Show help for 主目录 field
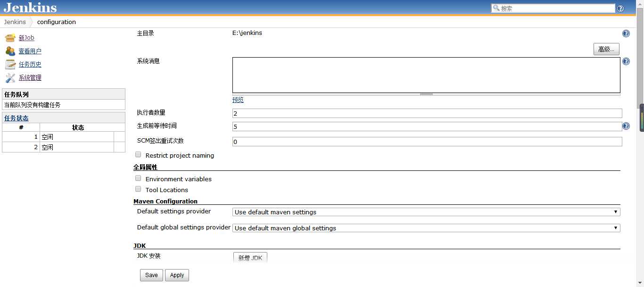 click(626, 34)
